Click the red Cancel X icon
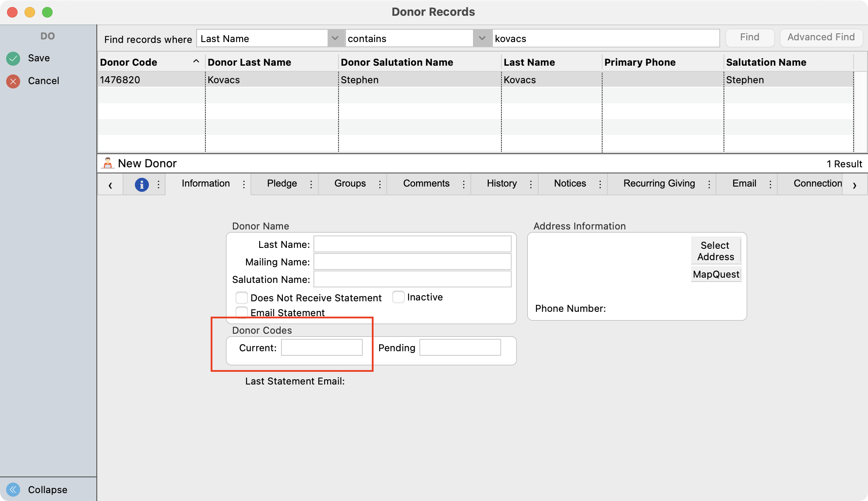 coord(13,81)
